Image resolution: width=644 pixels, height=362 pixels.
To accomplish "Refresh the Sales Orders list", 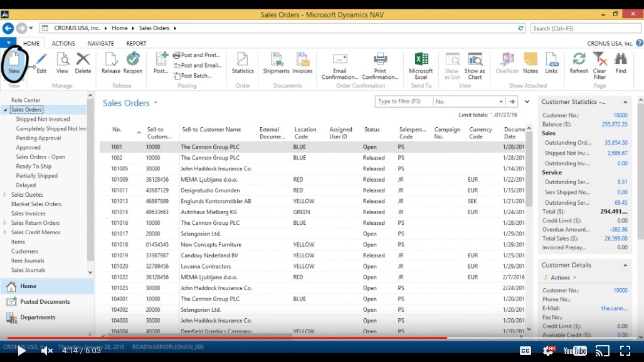I will (x=578, y=65).
